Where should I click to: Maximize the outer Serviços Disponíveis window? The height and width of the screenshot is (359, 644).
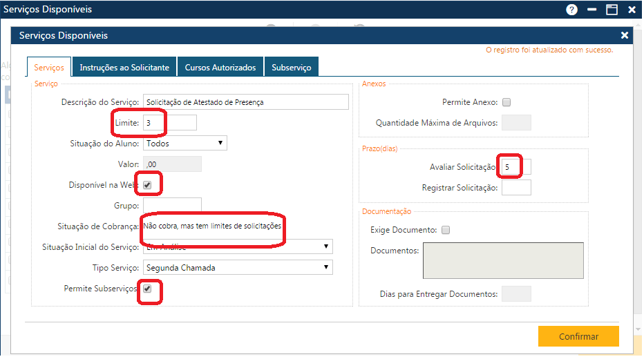612,10
